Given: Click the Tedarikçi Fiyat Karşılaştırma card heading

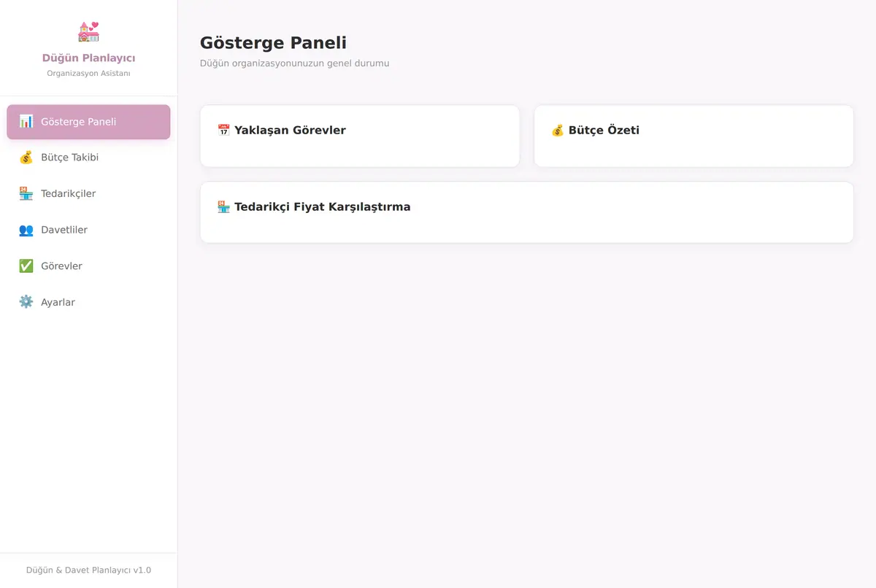Looking at the screenshot, I should [x=322, y=207].
